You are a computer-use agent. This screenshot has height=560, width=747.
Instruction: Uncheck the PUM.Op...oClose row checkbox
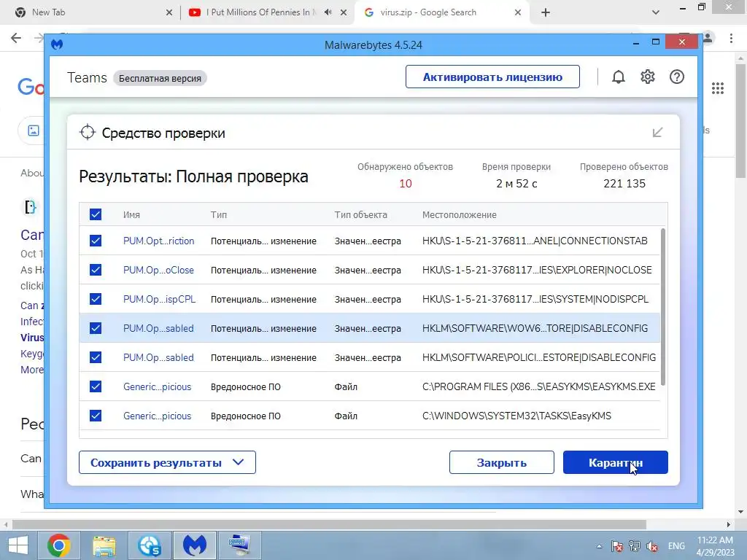coord(96,270)
